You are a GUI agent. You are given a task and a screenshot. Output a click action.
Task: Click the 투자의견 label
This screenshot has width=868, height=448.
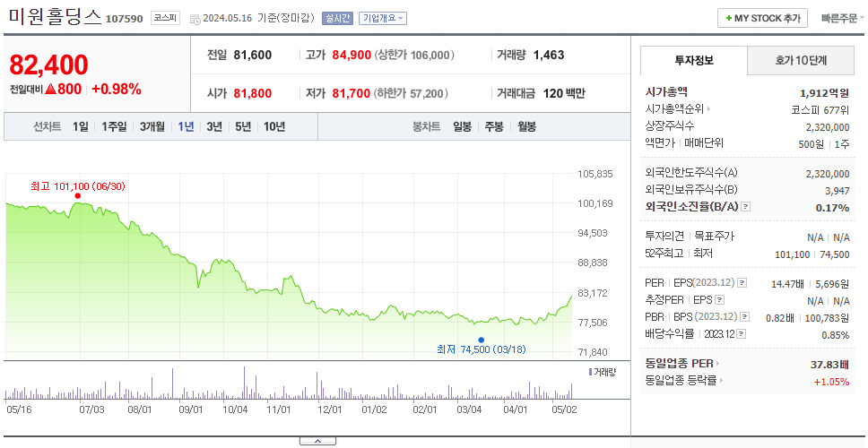[664, 237]
